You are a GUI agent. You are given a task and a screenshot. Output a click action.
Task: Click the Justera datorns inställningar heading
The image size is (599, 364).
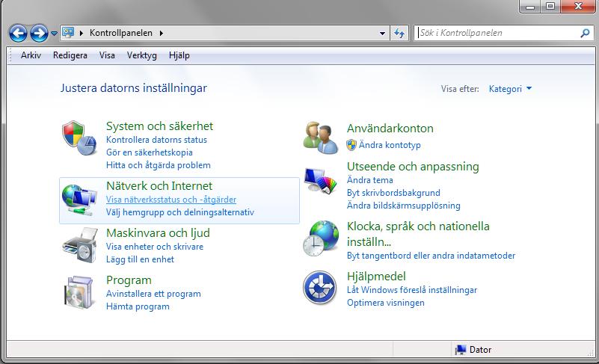pos(134,88)
